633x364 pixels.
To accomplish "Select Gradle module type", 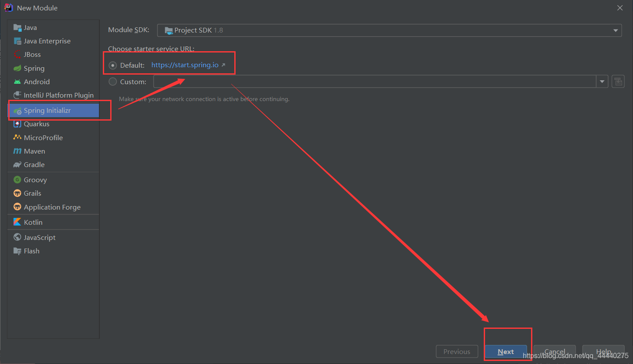I will click(x=53, y=164).
